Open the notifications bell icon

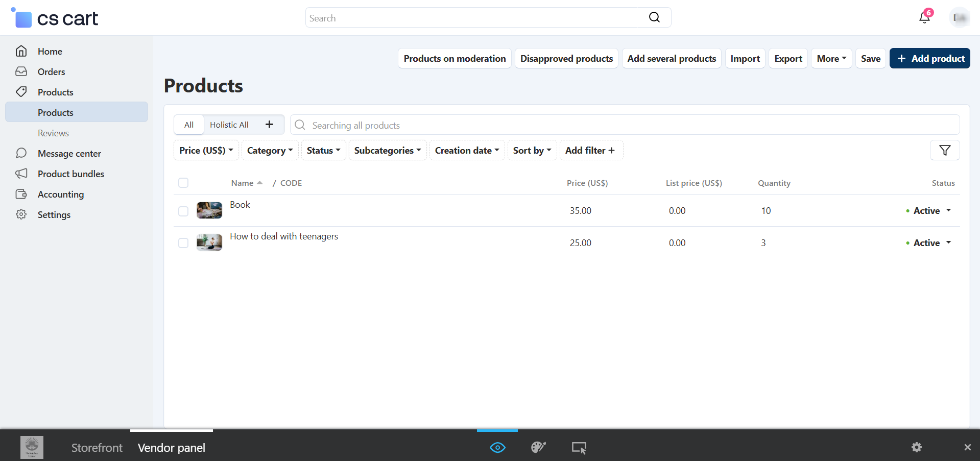924,17
